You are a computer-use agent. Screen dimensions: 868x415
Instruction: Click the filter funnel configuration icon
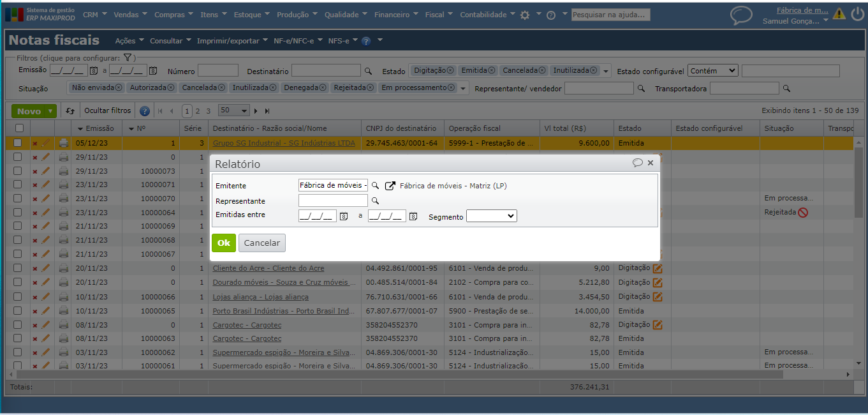(128, 57)
